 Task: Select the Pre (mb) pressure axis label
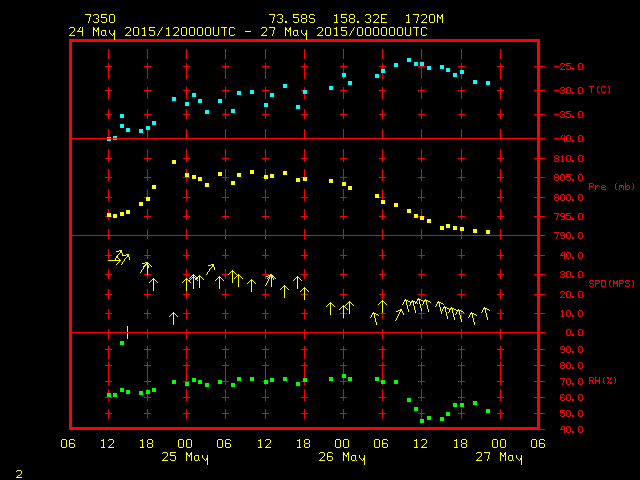(603, 186)
